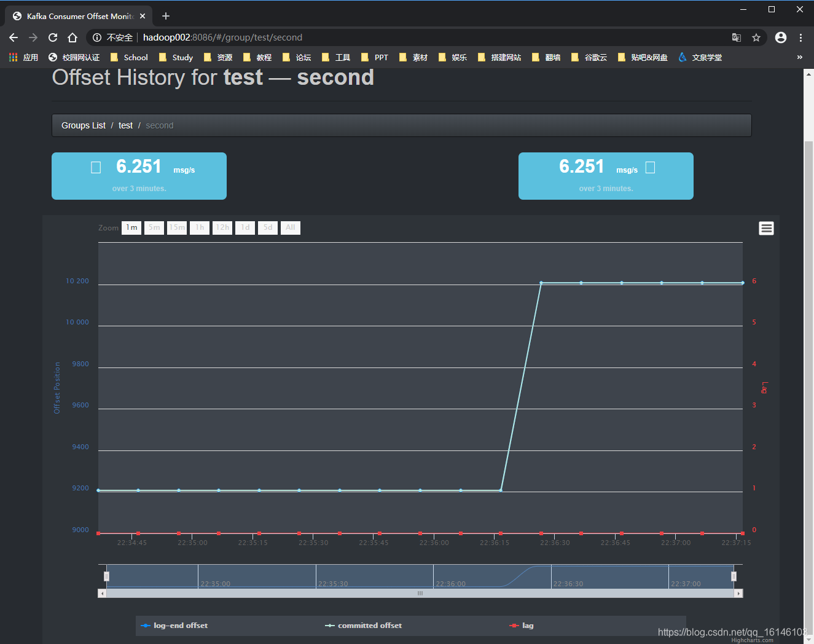Show the site security info icon
This screenshot has height=644, width=814.
97,37
